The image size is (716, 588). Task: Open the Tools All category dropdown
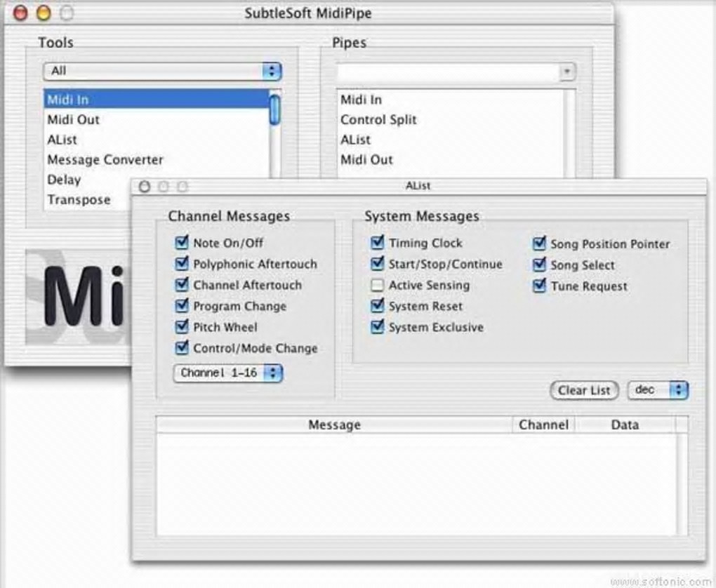tap(162, 71)
